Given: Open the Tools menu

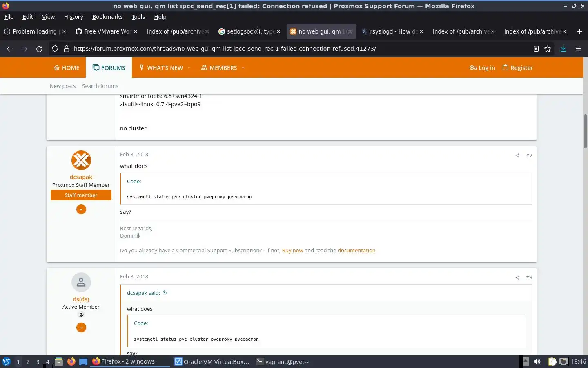Looking at the screenshot, I should pyautogui.click(x=138, y=17).
